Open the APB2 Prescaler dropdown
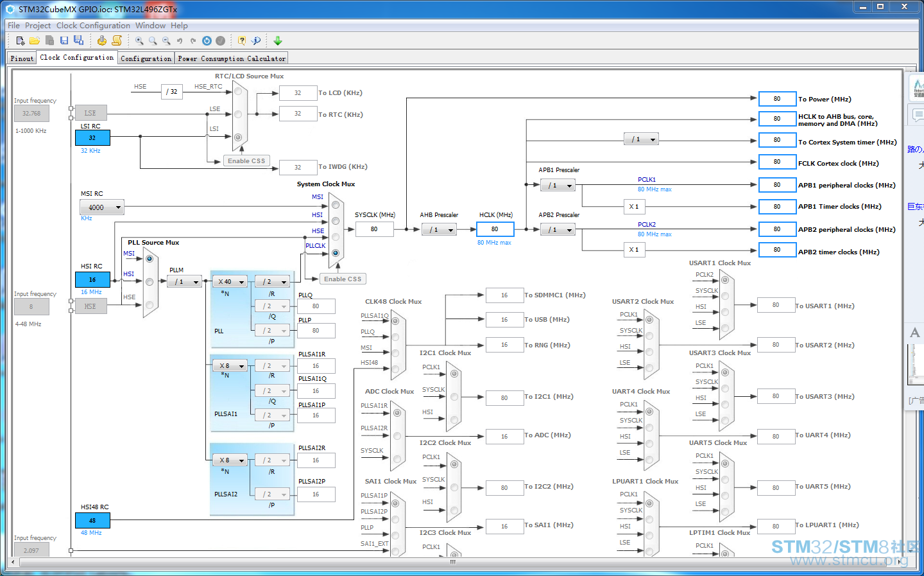924x576 pixels. 558,229
